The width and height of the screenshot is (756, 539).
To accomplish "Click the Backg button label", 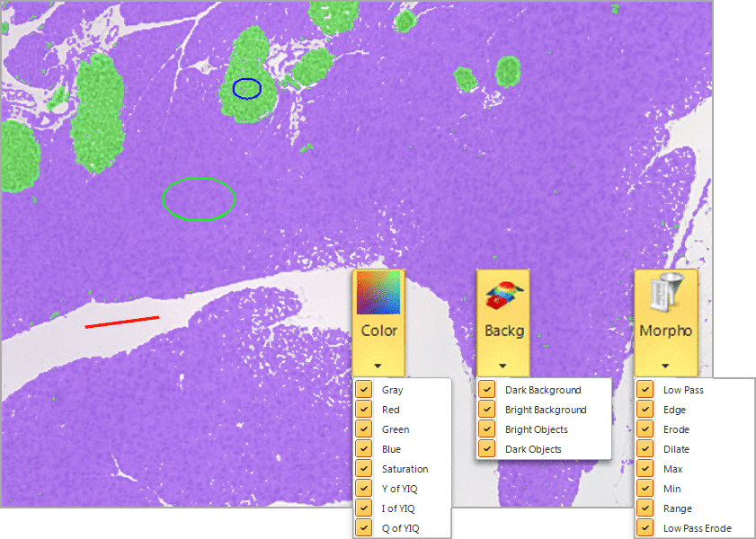I will pyautogui.click(x=503, y=331).
